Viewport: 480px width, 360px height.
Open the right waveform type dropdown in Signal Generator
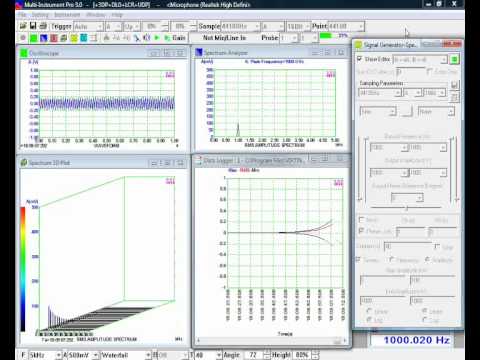436,112
